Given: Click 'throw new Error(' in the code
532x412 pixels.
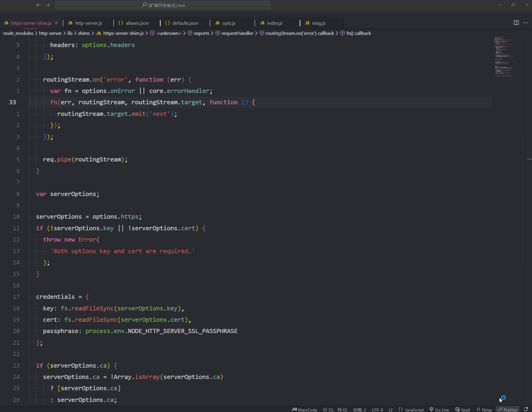Looking at the screenshot, I should [x=71, y=240].
